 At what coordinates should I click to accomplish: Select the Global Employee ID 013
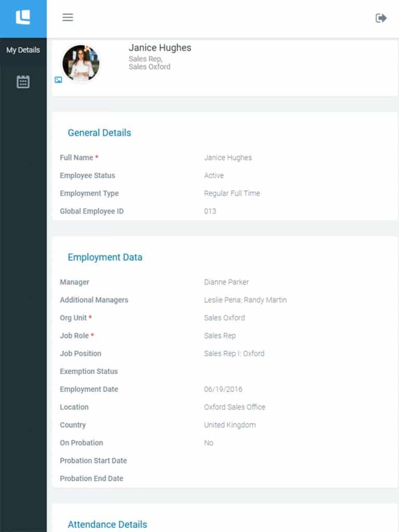click(209, 211)
